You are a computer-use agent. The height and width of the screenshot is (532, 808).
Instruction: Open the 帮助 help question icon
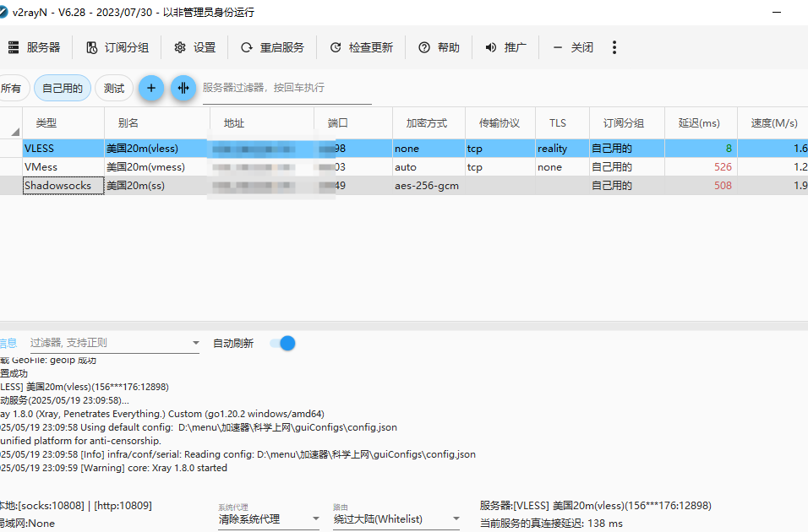click(424, 48)
